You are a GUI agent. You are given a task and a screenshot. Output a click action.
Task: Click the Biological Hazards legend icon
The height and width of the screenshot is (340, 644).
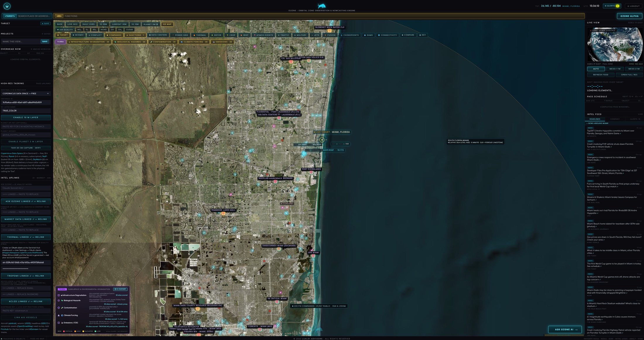(x=59, y=300)
